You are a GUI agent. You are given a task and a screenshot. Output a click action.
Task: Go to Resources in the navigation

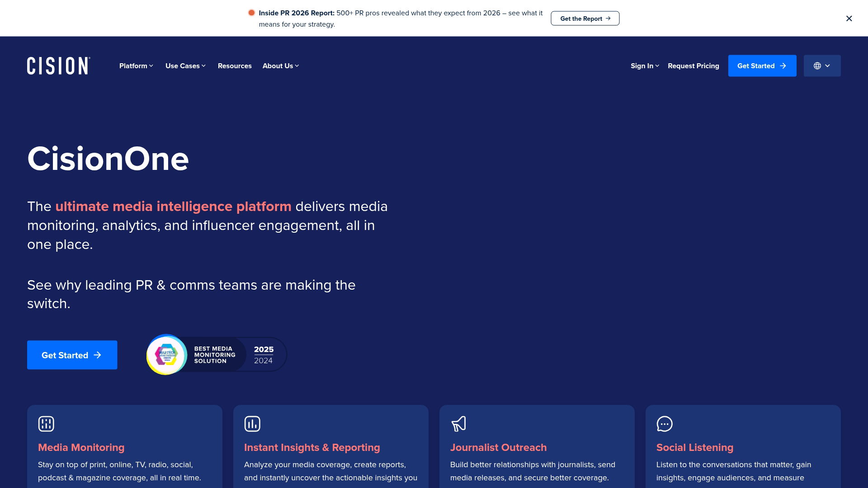pyautogui.click(x=235, y=66)
